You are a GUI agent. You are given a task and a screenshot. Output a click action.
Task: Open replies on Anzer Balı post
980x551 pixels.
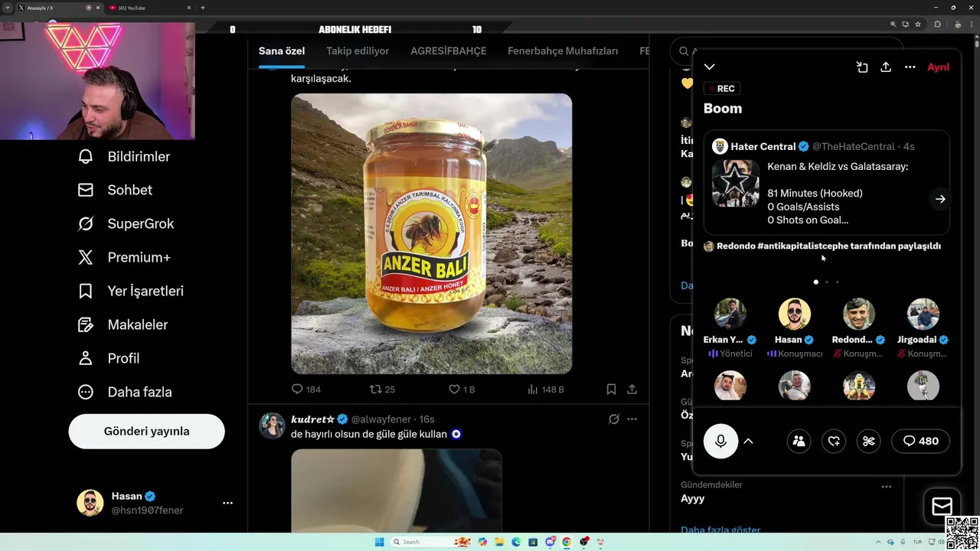tap(305, 390)
